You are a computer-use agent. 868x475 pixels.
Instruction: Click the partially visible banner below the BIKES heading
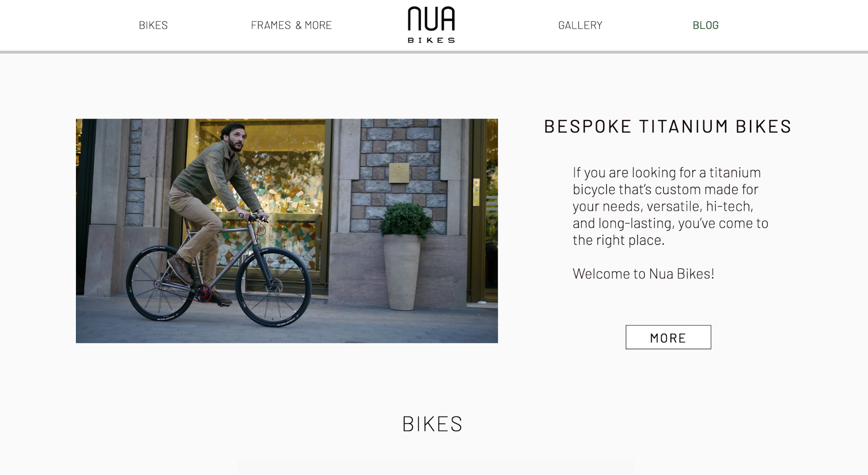(x=436, y=468)
